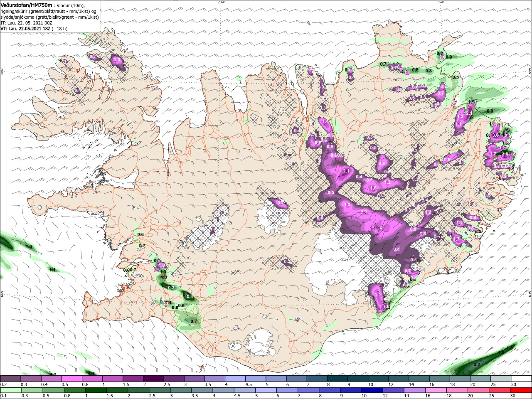532x399 pixels.
Task: Click the 0.2 label in snow legend scale
Action: [x=3, y=384]
